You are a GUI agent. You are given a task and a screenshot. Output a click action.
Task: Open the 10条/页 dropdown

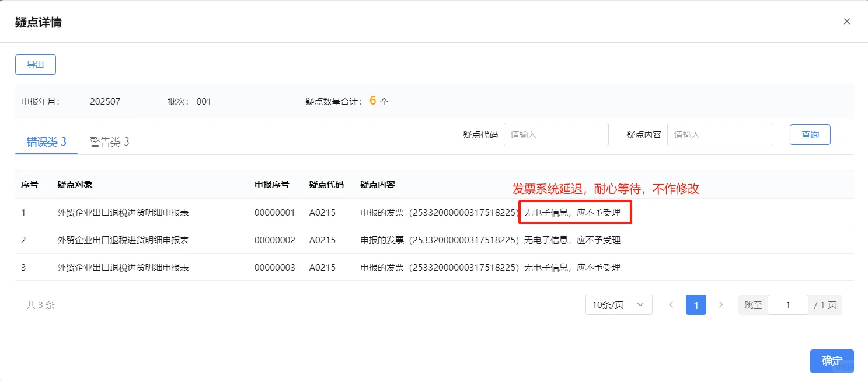(x=618, y=304)
